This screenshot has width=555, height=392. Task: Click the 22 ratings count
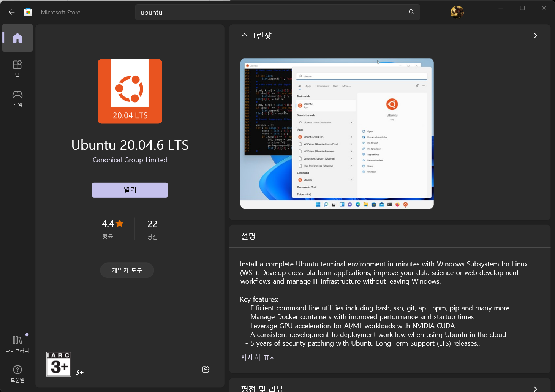click(x=152, y=224)
